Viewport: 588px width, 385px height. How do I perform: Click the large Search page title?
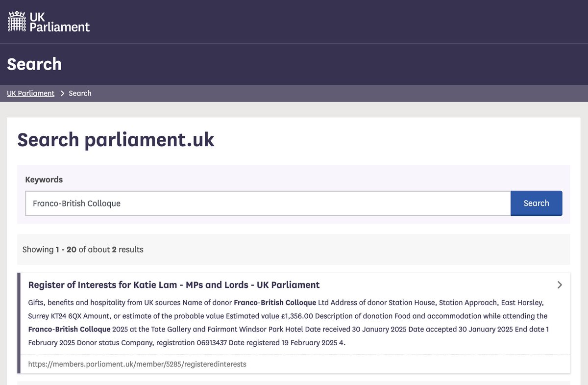click(x=34, y=64)
